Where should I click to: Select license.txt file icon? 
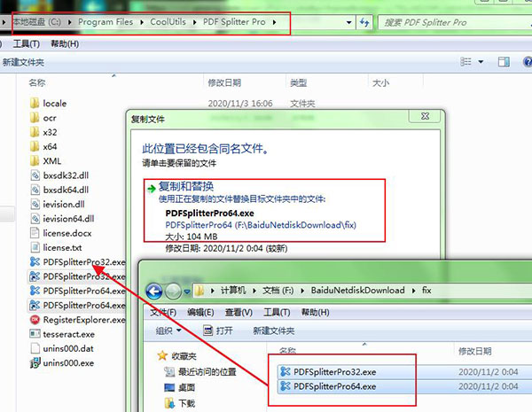35,247
